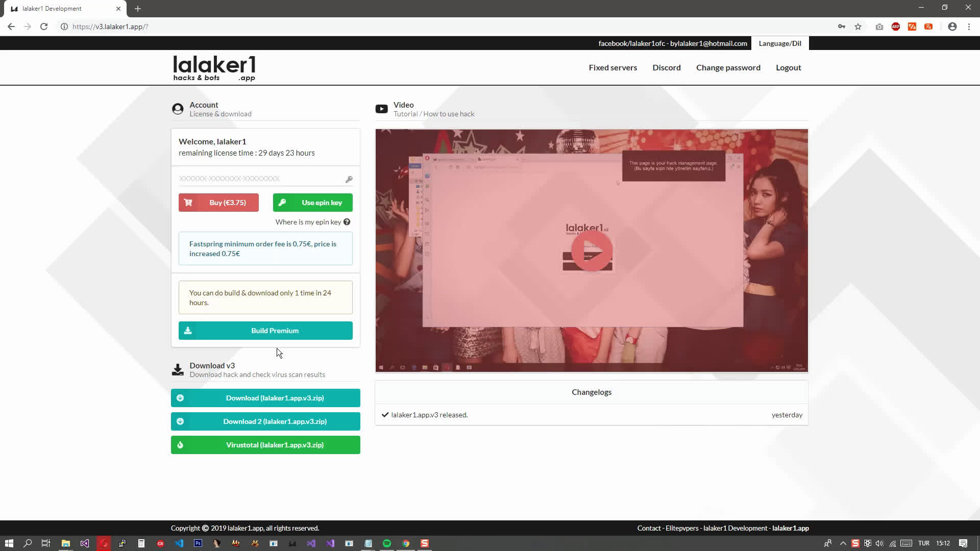The height and width of the screenshot is (551, 980).
Task: Select the lalaker1 Development tab
Action: [x=64, y=9]
